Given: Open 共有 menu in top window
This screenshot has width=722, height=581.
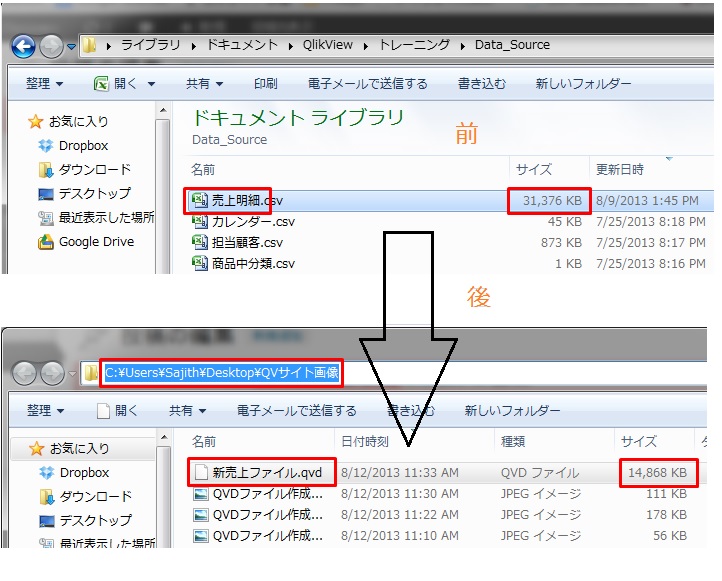Looking at the screenshot, I should click(x=204, y=84).
